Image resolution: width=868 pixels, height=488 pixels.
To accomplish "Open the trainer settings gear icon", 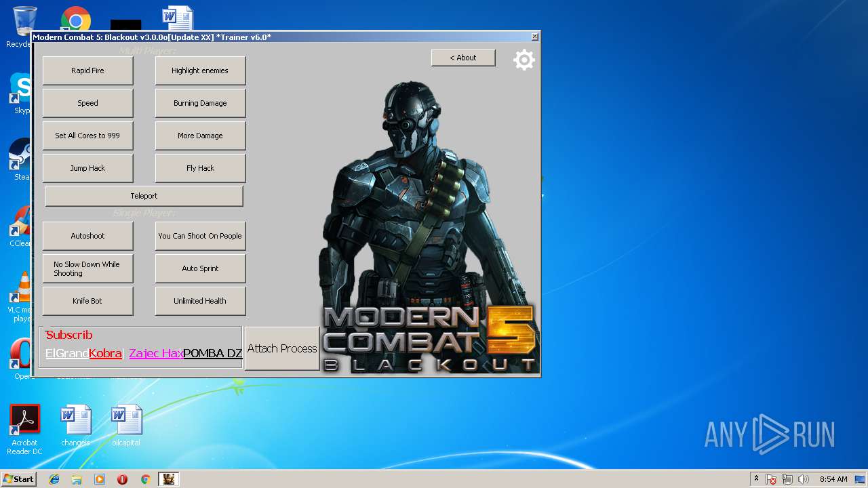I will tap(524, 60).
